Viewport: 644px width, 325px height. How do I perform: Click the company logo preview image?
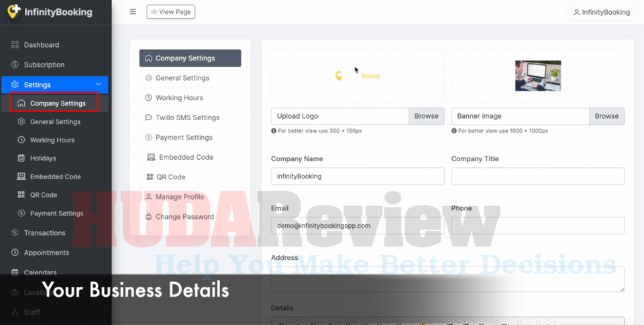click(358, 76)
